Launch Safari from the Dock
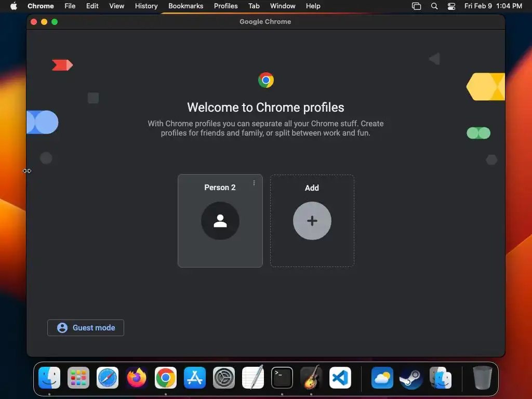 [108, 378]
